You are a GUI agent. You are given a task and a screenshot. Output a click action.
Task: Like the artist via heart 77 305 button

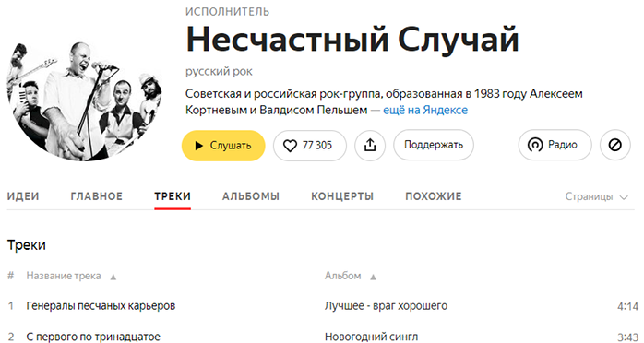(x=310, y=146)
